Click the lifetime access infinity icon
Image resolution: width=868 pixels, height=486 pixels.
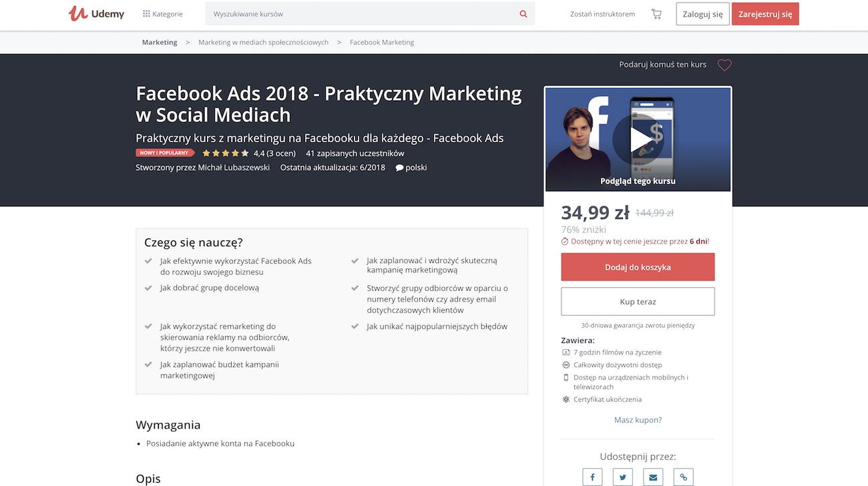[x=566, y=365]
